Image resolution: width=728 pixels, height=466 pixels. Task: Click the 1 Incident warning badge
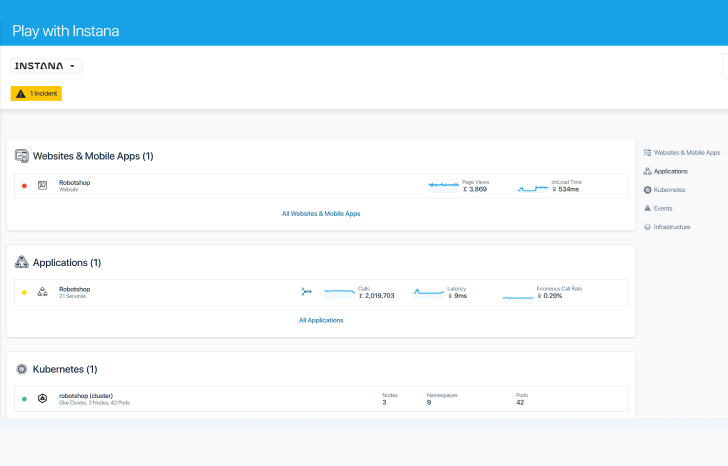coord(36,93)
